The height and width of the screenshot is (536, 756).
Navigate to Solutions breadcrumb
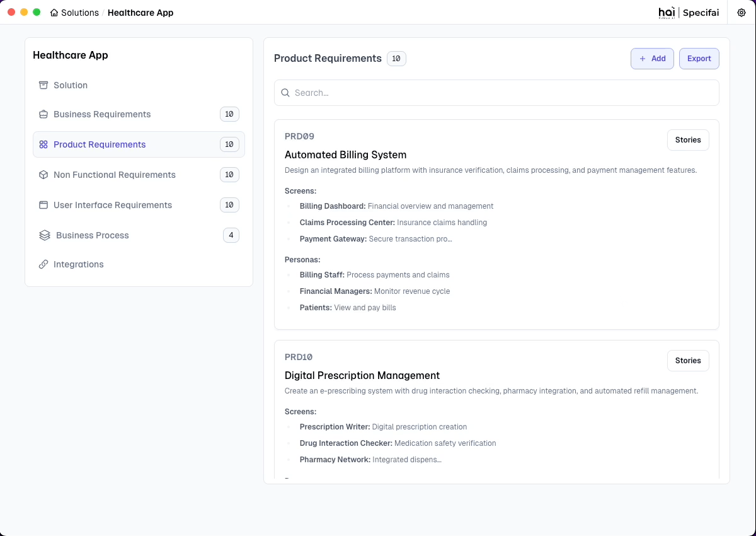coord(80,13)
